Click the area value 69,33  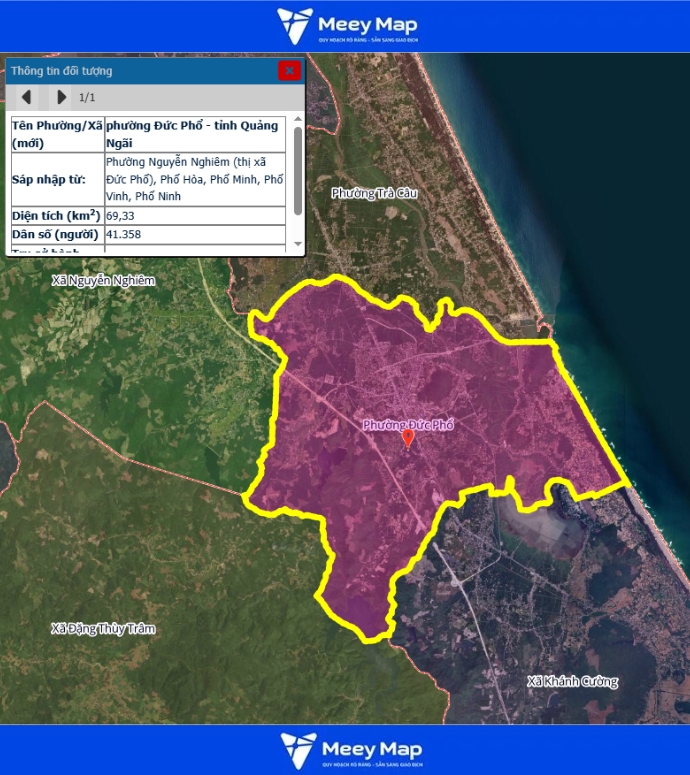121,215
